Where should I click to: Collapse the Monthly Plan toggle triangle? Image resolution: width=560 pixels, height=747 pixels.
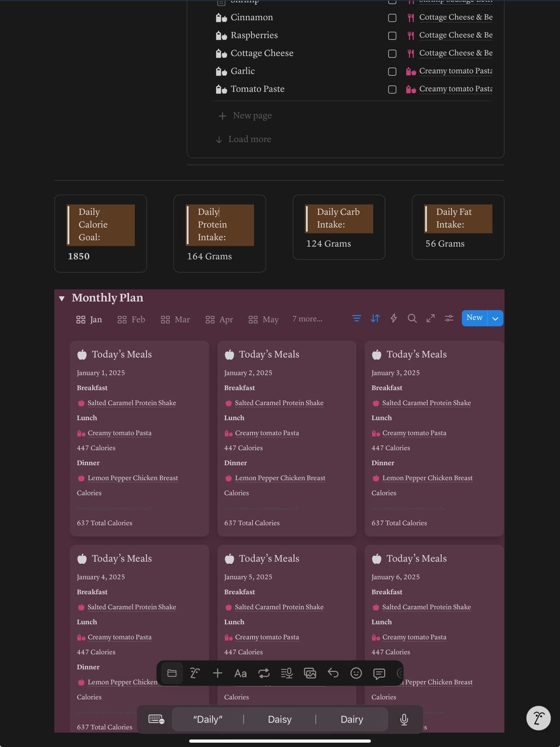click(x=62, y=298)
